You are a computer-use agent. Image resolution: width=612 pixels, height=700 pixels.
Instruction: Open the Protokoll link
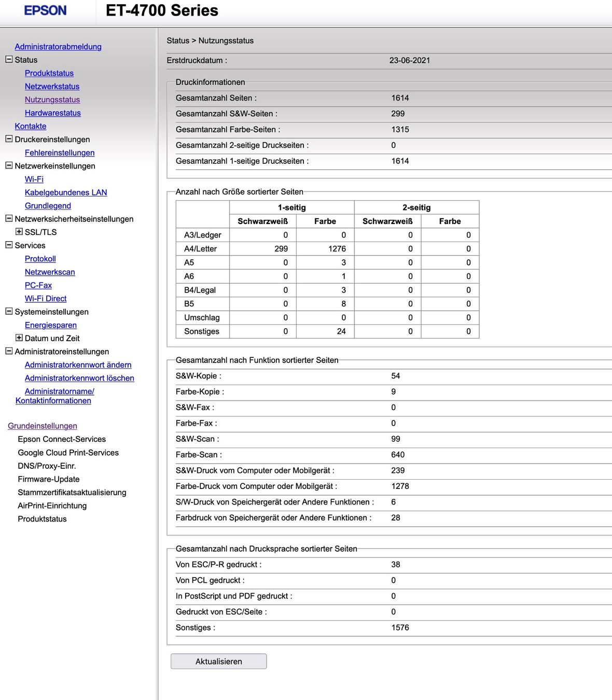point(40,259)
